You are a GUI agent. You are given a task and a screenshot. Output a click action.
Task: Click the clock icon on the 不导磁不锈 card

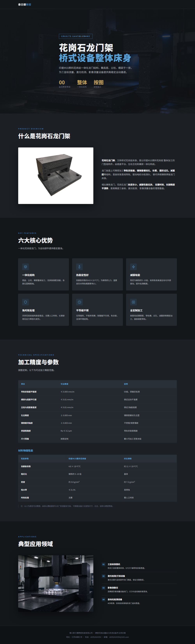(x=79, y=302)
